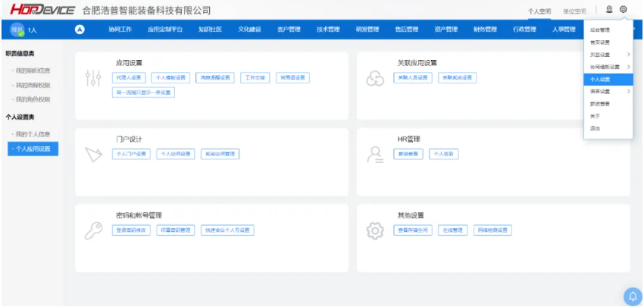Select 我的个人信息 in the sidebar

(33, 134)
